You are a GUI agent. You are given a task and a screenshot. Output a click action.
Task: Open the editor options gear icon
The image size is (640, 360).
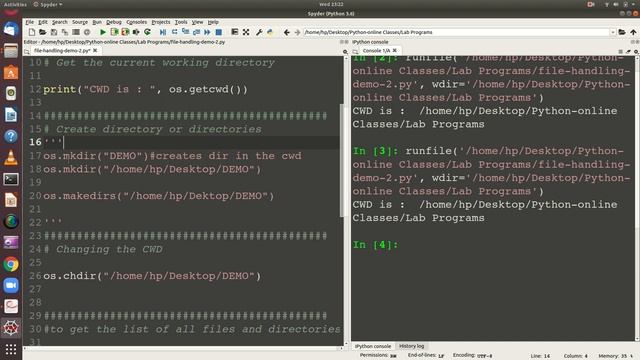point(345,51)
